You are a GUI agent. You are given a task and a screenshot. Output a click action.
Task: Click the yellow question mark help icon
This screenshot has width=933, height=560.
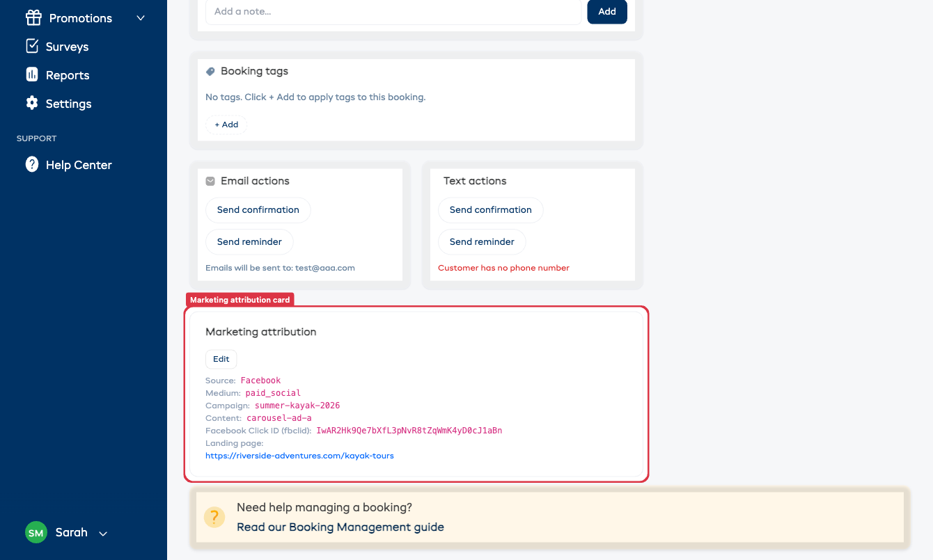pos(214,517)
